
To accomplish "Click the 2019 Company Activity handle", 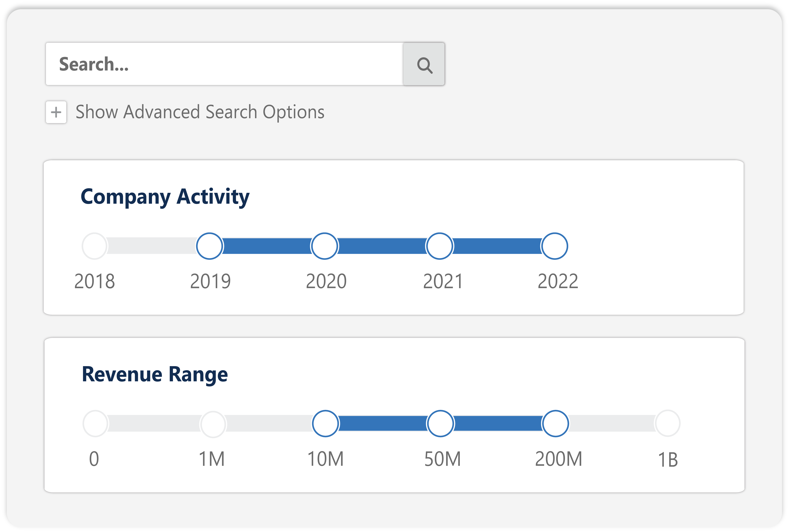I will (x=210, y=246).
